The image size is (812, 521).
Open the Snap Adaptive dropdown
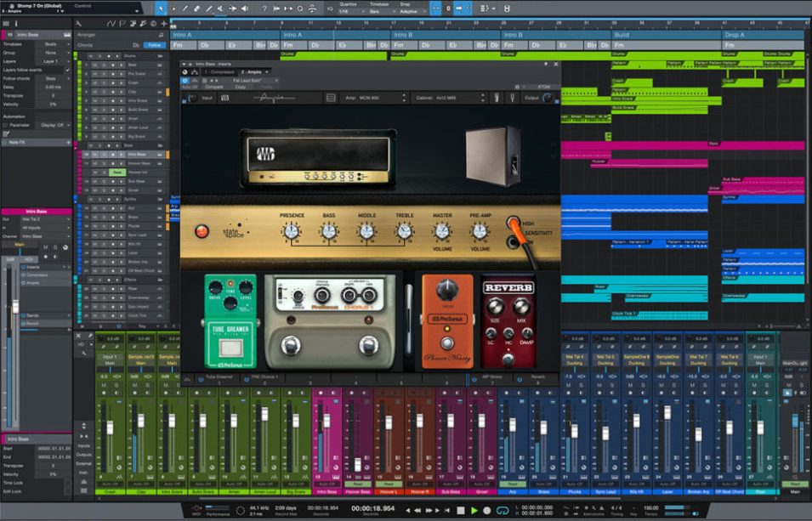click(412, 11)
